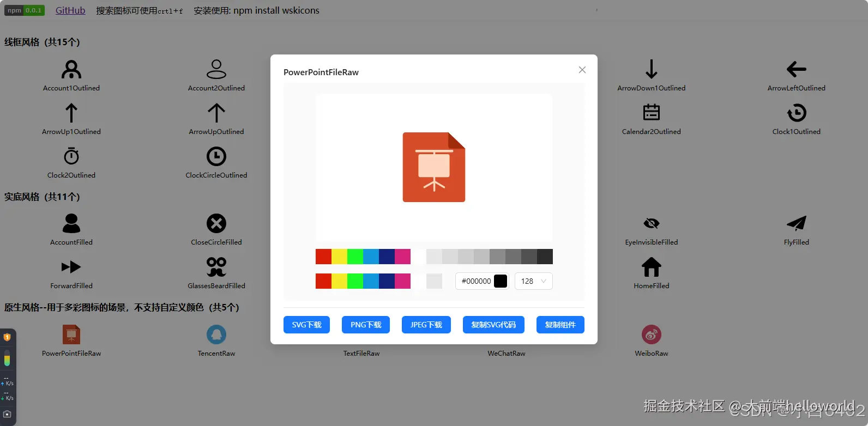Click the 线框风格 (共15个) heading
The height and width of the screenshot is (426, 868).
tap(42, 42)
